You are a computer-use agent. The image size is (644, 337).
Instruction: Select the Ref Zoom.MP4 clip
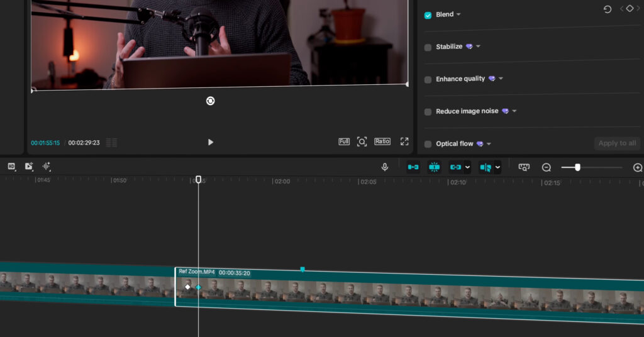click(409, 296)
